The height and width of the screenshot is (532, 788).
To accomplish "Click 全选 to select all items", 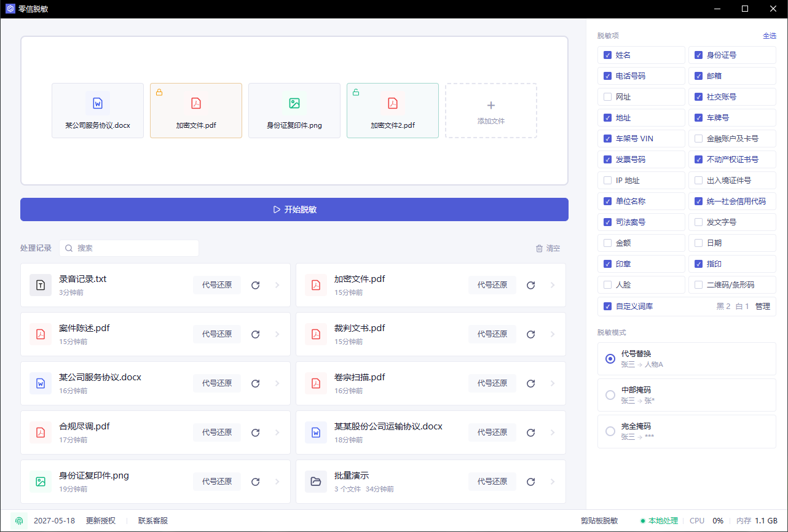I will click(770, 36).
